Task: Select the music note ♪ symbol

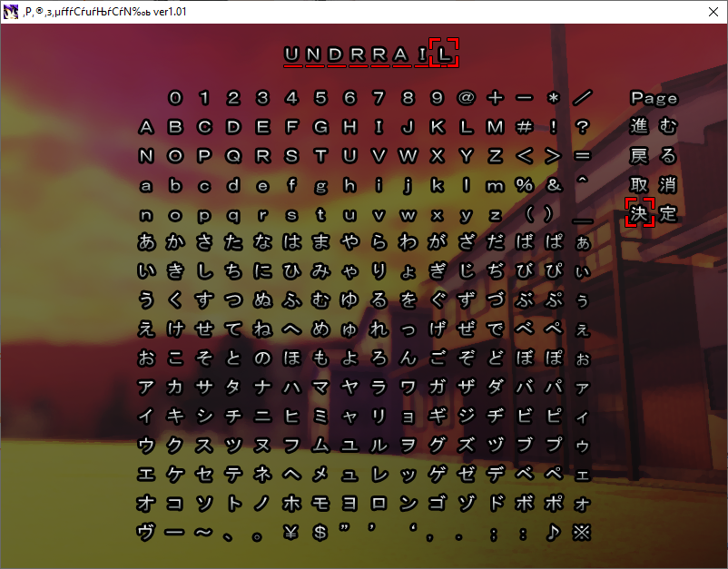Action: [x=554, y=533]
